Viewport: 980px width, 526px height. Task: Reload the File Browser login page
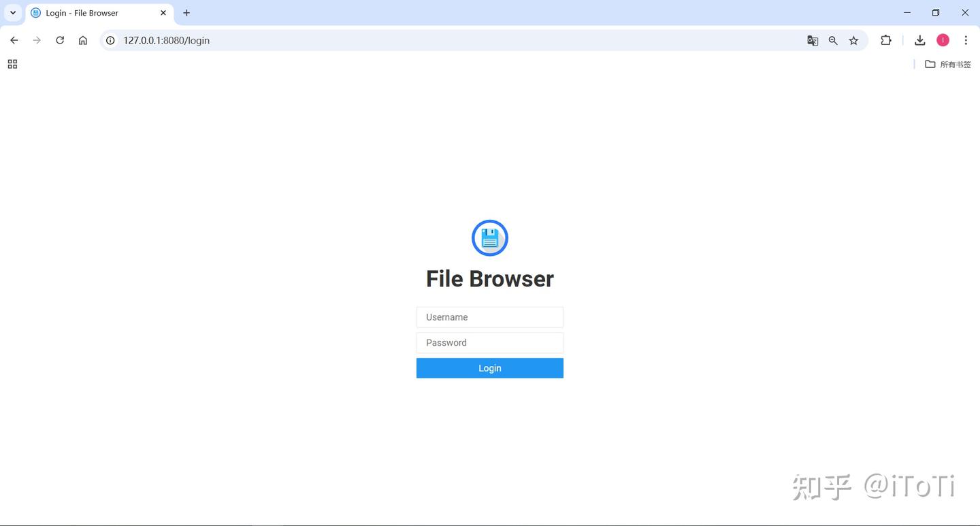click(60, 40)
